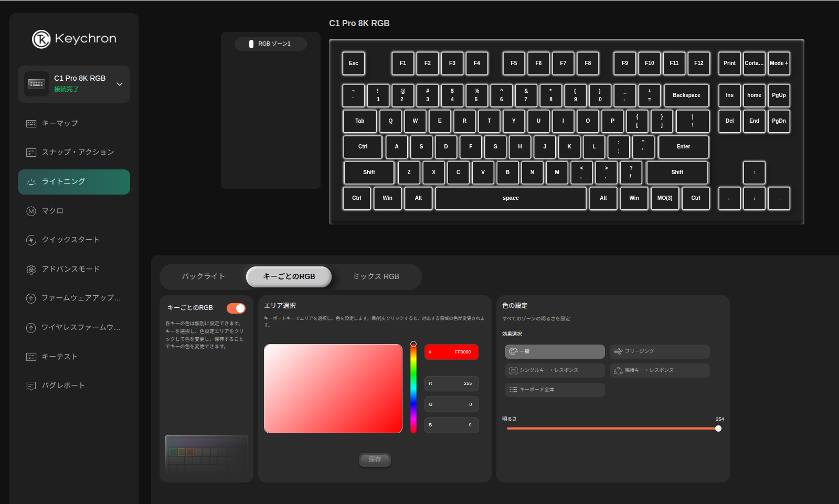Open アドバンスモード gear icon
Screen dimensions: 839x504
coord(31,269)
